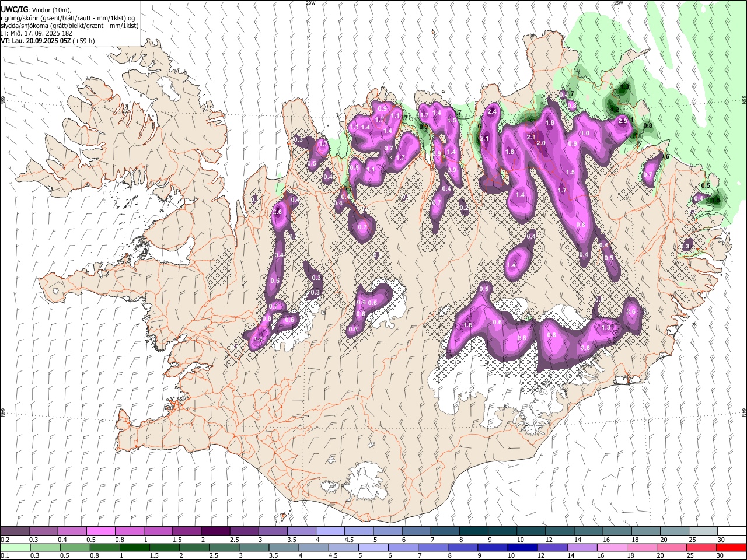Pick the bright pink 0.5–0.8 swatch in the upper legend

pos(100,531)
